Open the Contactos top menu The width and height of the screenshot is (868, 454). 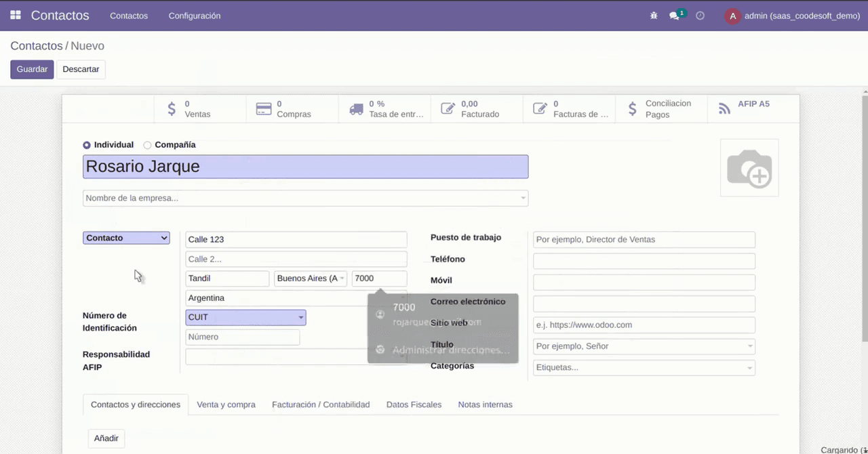tap(129, 16)
